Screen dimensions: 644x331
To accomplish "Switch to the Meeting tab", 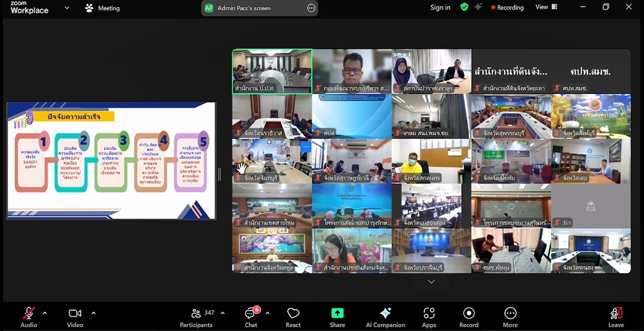I will tap(103, 8).
